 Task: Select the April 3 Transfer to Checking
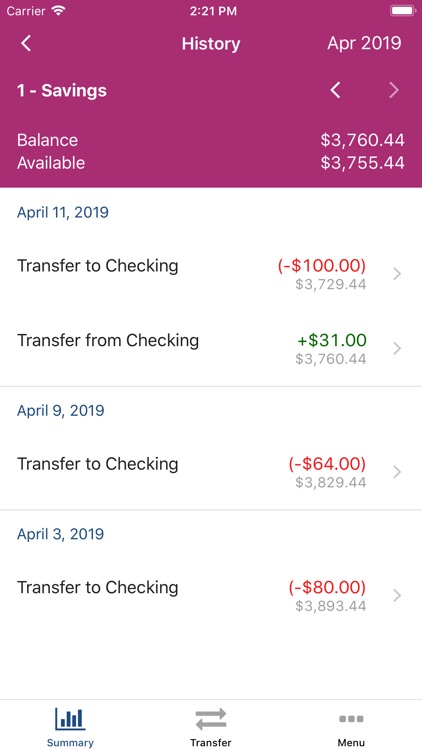[x=211, y=596]
